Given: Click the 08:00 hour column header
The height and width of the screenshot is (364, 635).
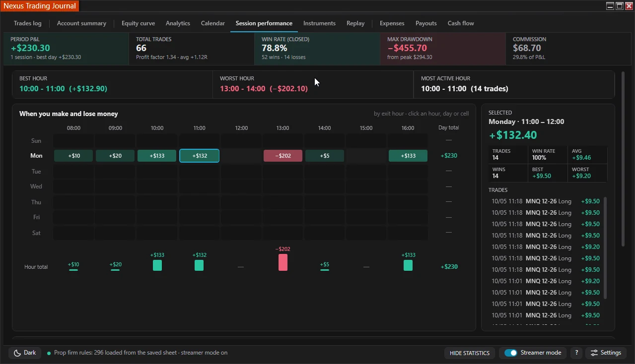Looking at the screenshot, I should (x=73, y=128).
